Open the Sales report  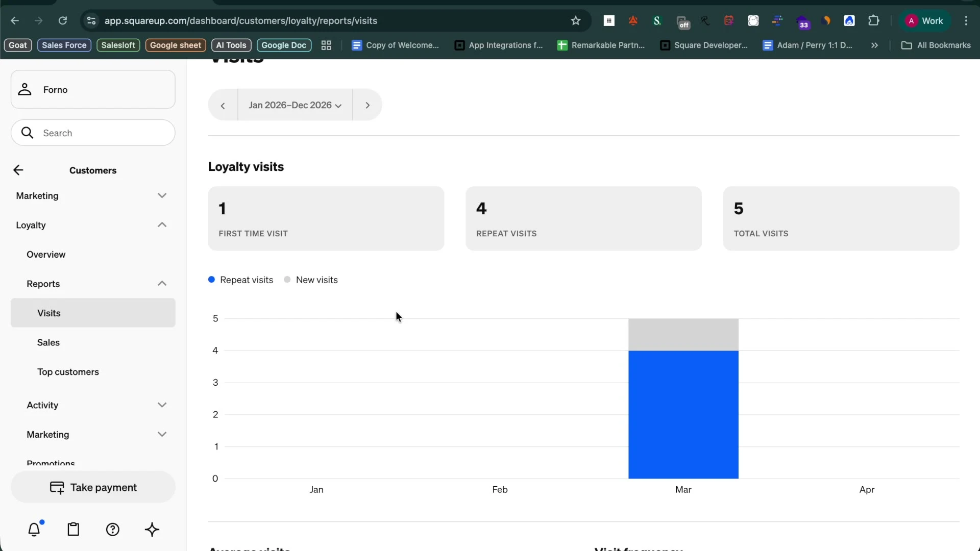click(48, 343)
